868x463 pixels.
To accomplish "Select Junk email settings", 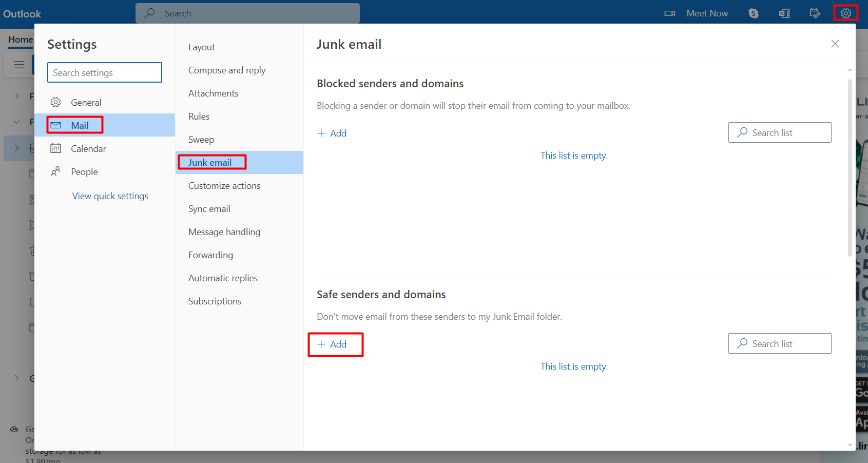I will pos(239,163).
